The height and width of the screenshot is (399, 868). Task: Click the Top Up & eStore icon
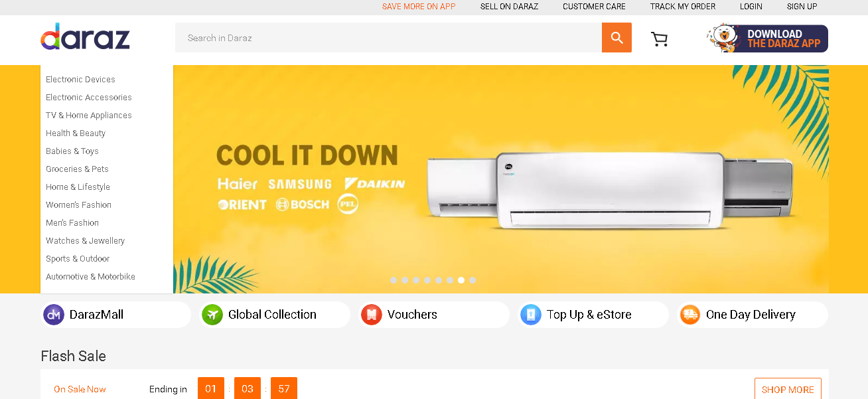tap(531, 315)
